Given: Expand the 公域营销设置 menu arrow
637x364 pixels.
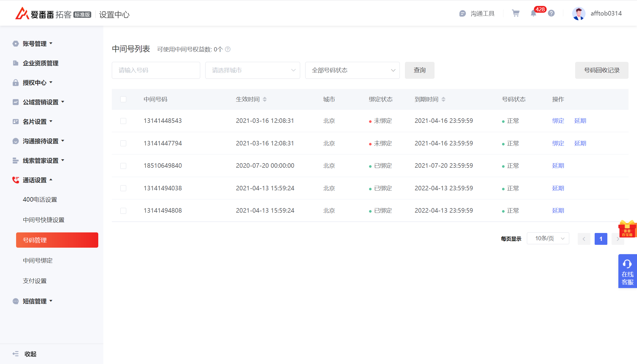Looking at the screenshot, I should (x=63, y=102).
